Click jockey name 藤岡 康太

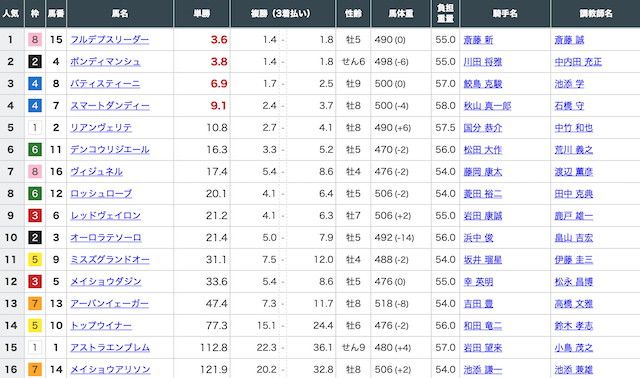click(x=482, y=172)
